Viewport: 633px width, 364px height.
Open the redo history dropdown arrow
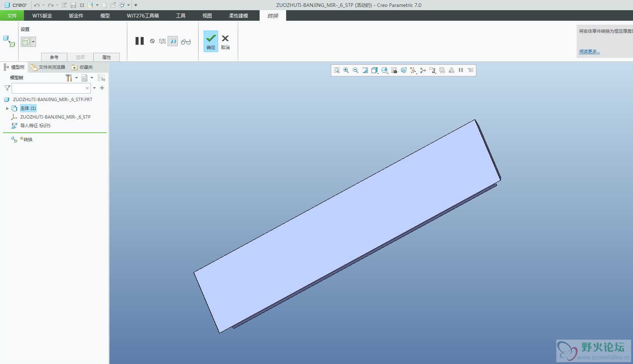click(x=57, y=5)
